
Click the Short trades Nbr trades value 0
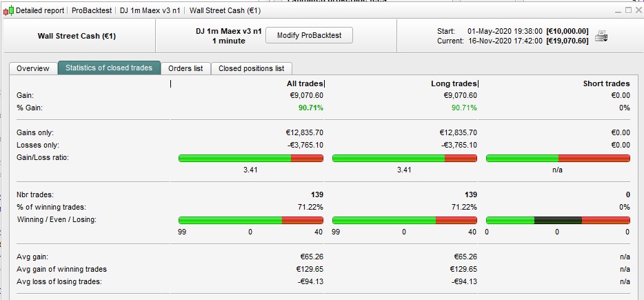click(627, 194)
